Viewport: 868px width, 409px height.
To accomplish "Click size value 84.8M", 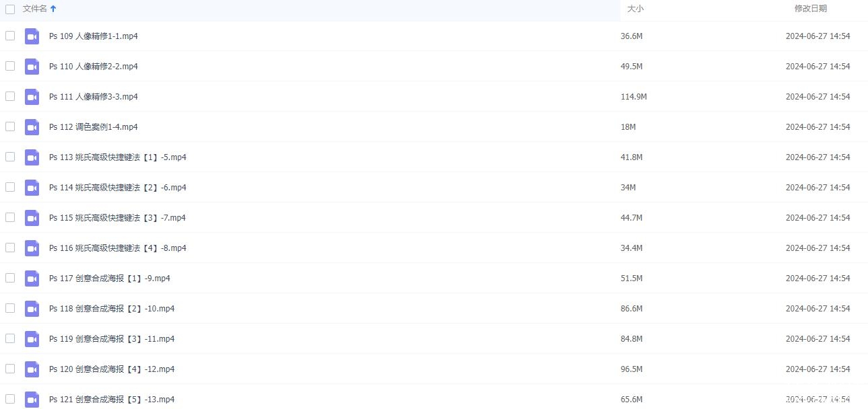I will point(632,339).
